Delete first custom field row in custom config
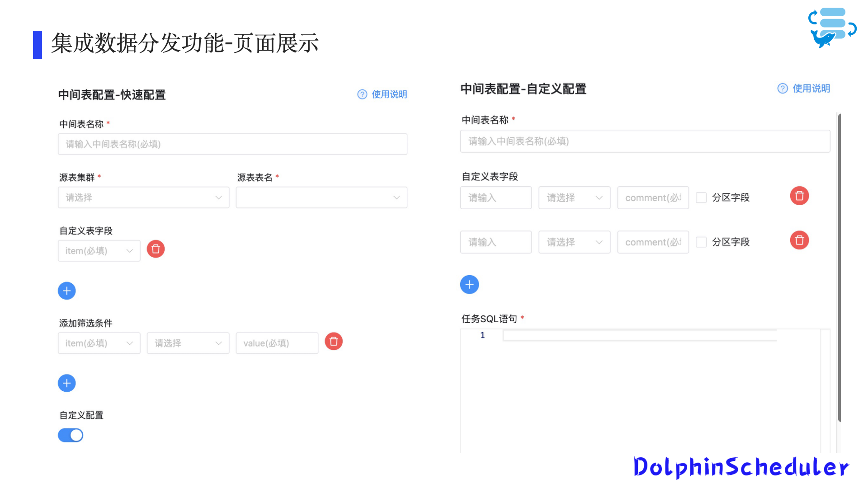 coord(799,196)
